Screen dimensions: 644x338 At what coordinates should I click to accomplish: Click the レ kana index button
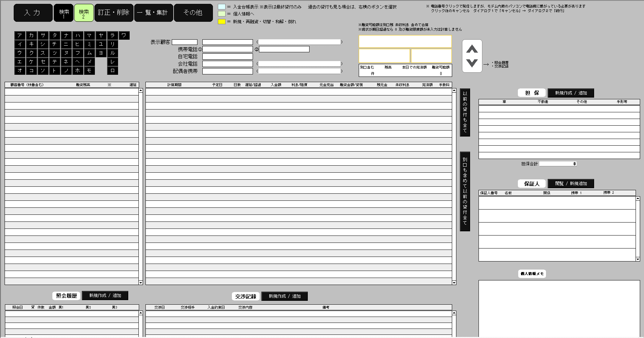click(112, 62)
